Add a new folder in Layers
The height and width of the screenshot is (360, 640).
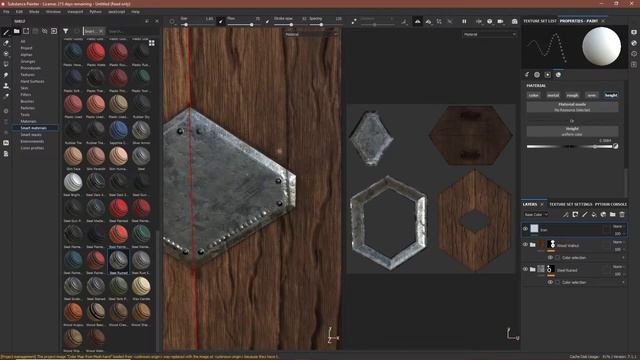(x=613, y=214)
